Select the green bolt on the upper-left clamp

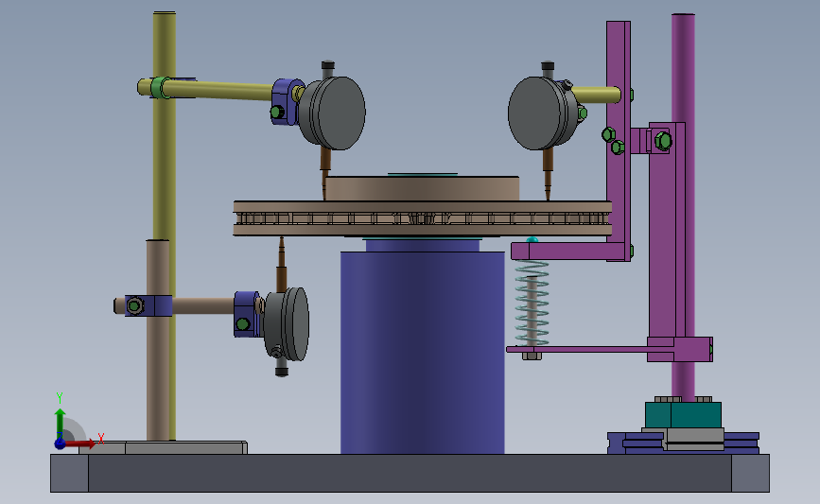[x=277, y=112]
